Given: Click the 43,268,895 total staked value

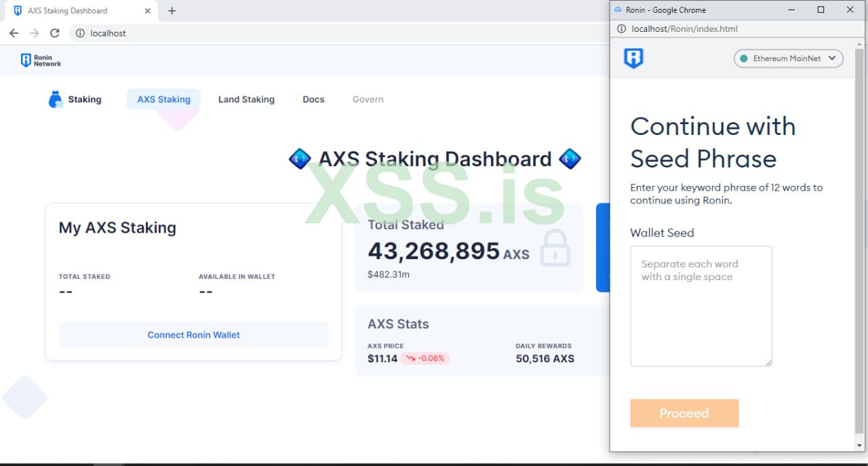Looking at the screenshot, I should tap(434, 251).
